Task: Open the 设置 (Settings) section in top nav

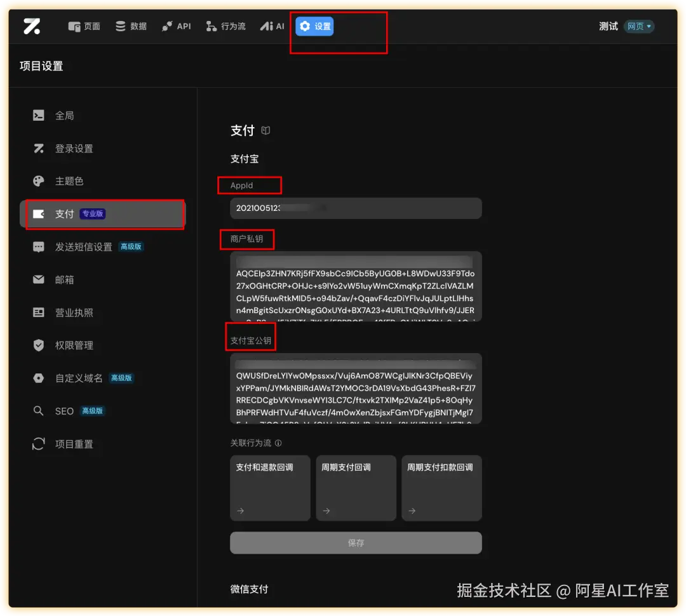Action: point(314,26)
